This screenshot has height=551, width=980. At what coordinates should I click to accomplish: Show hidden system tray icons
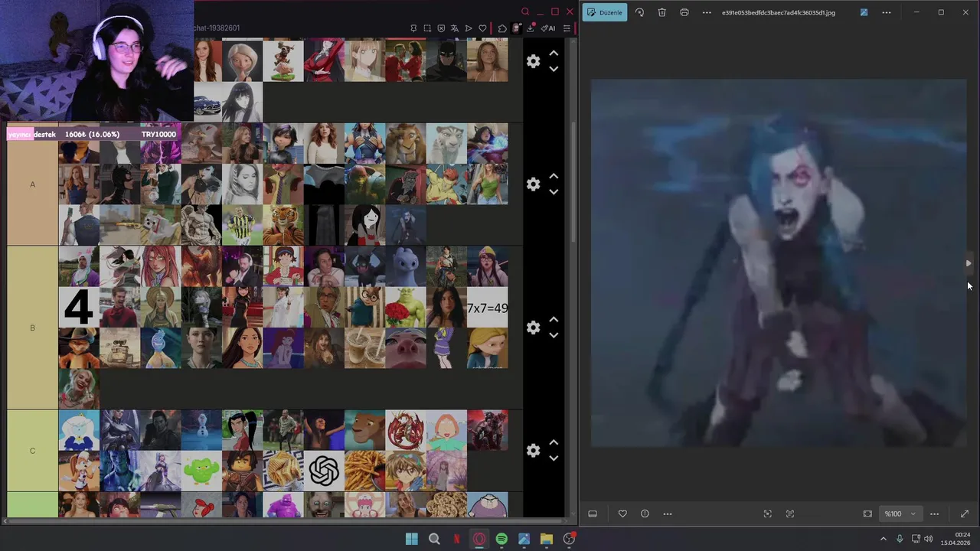883,539
